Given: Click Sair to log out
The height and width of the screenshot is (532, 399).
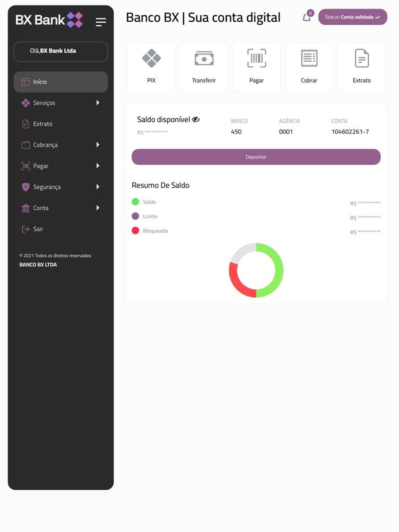Looking at the screenshot, I should pyautogui.click(x=61, y=229).
